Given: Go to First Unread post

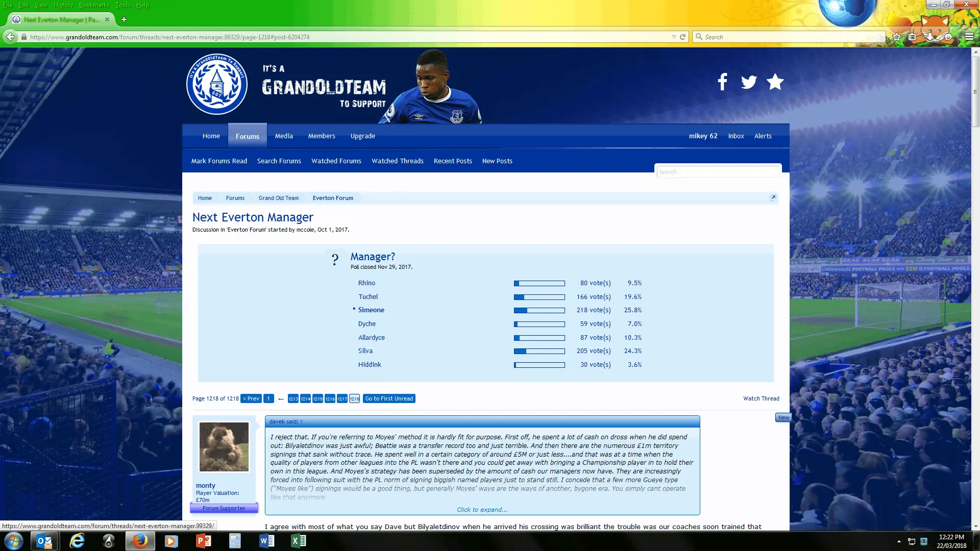Looking at the screenshot, I should (x=389, y=398).
